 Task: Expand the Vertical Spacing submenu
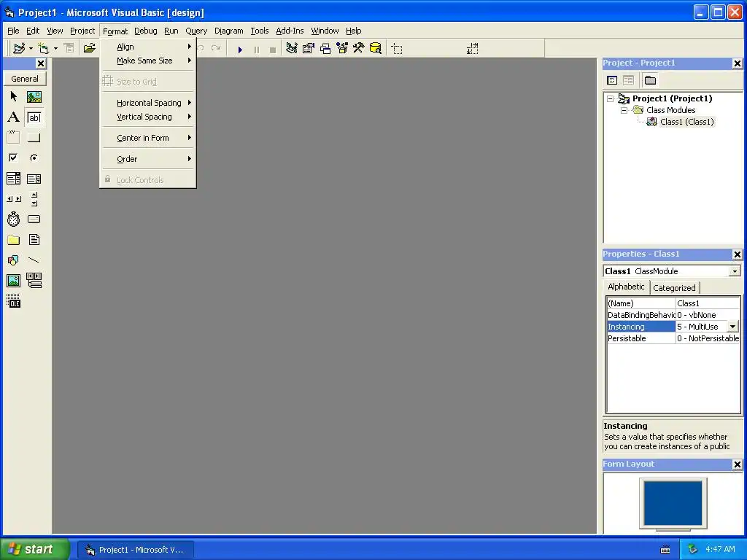pos(148,117)
